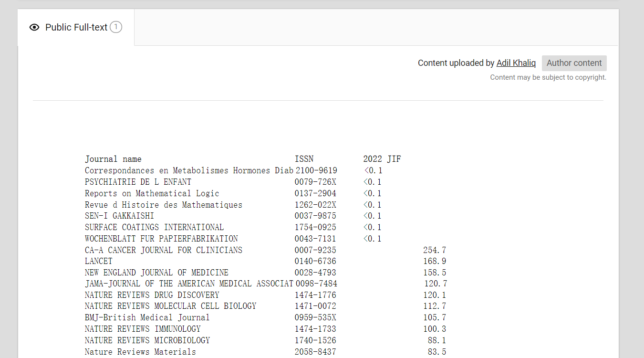Click 'NATURE REVIEWS IMMUNOLOGY' journal name
Image resolution: width=644 pixels, height=358 pixels.
(143, 329)
